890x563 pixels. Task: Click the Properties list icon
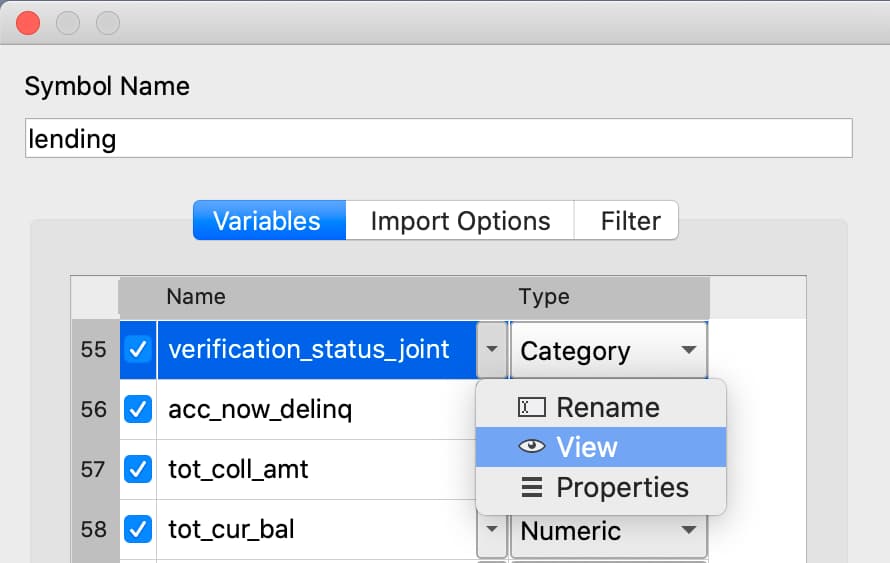(532, 487)
